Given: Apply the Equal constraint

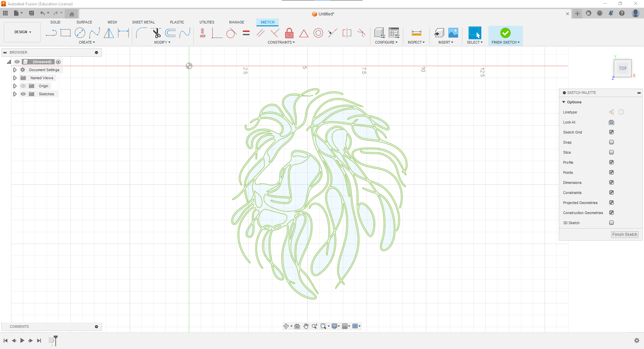Looking at the screenshot, I should (x=246, y=33).
